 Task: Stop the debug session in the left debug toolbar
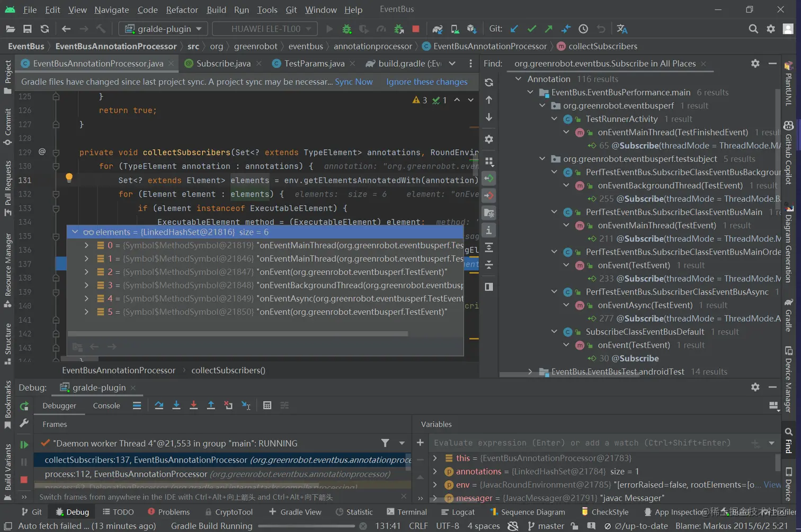[24, 480]
